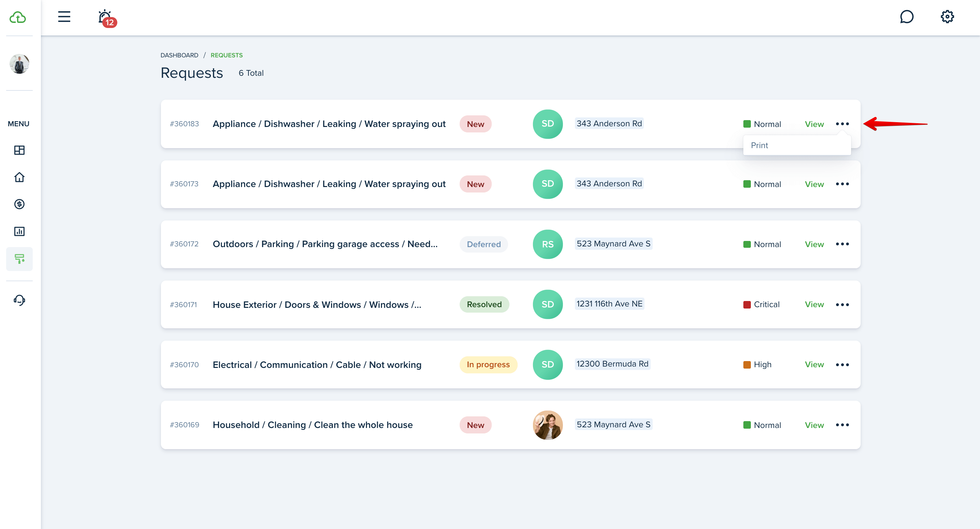
Task: Open the chat messages icon
Action: (907, 17)
